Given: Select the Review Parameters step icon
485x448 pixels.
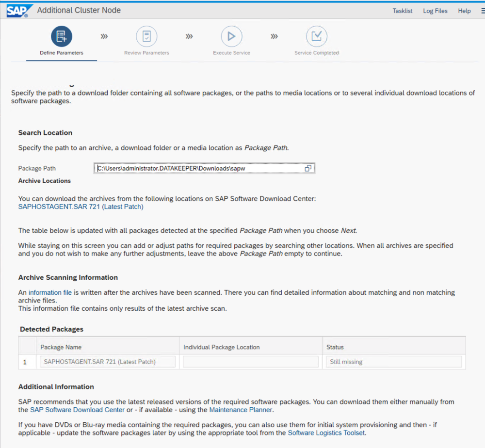Looking at the screenshot, I should click(146, 36).
